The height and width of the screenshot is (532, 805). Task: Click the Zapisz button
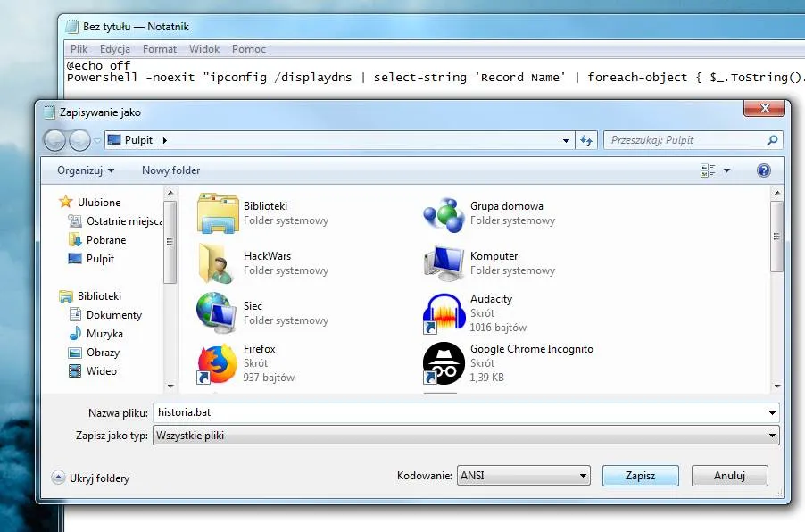coord(640,476)
